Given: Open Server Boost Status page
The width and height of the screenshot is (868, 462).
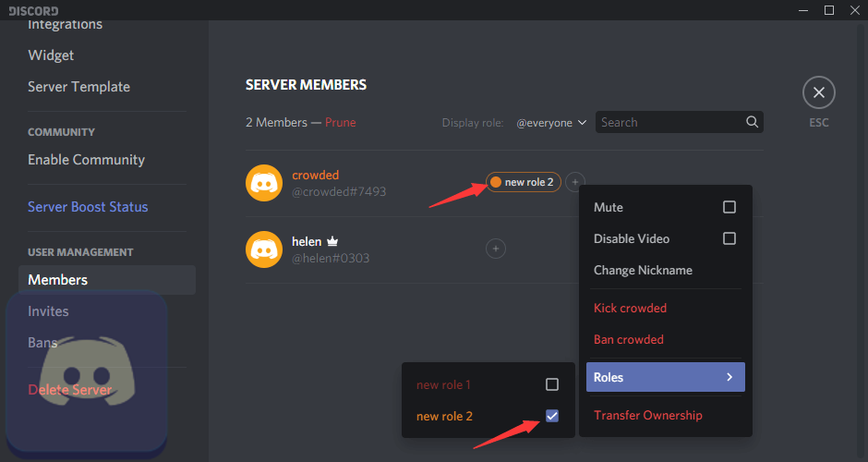Looking at the screenshot, I should click(x=88, y=207).
